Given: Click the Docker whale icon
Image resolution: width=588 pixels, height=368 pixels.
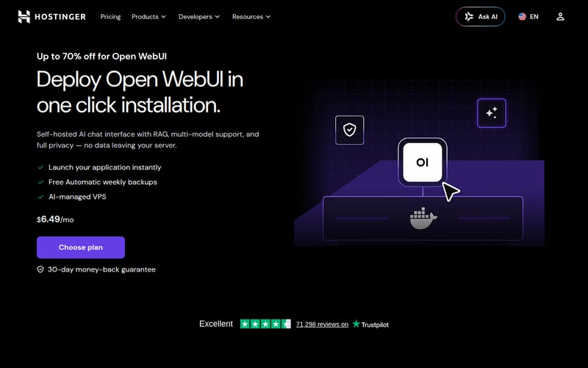Looking at the screenshot, I should pos(423,218).
